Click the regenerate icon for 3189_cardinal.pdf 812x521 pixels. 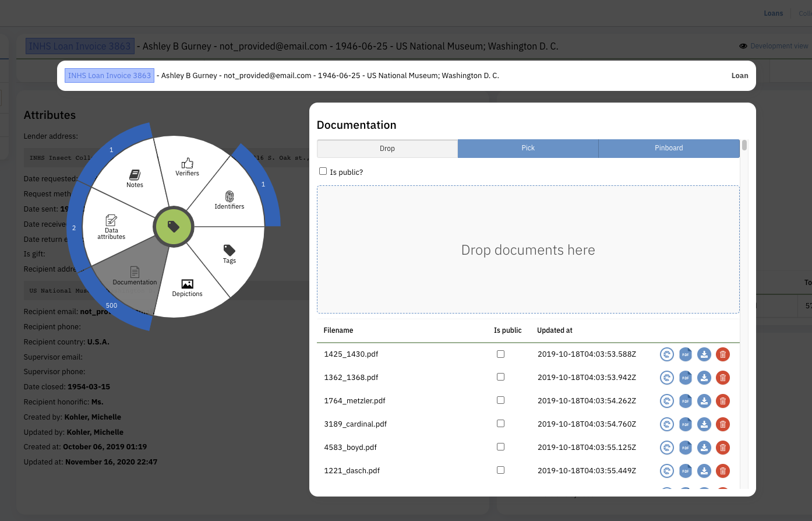click(x=667, y=424)
